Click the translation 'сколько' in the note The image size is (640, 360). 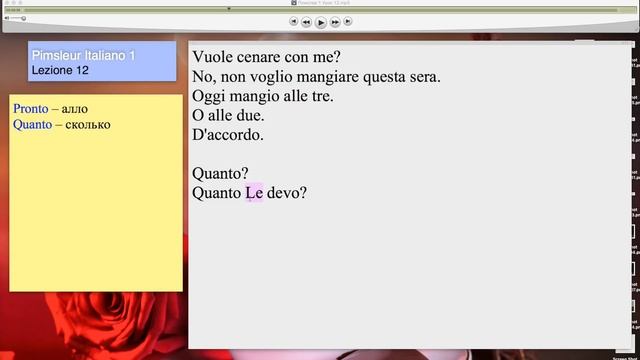88,124
